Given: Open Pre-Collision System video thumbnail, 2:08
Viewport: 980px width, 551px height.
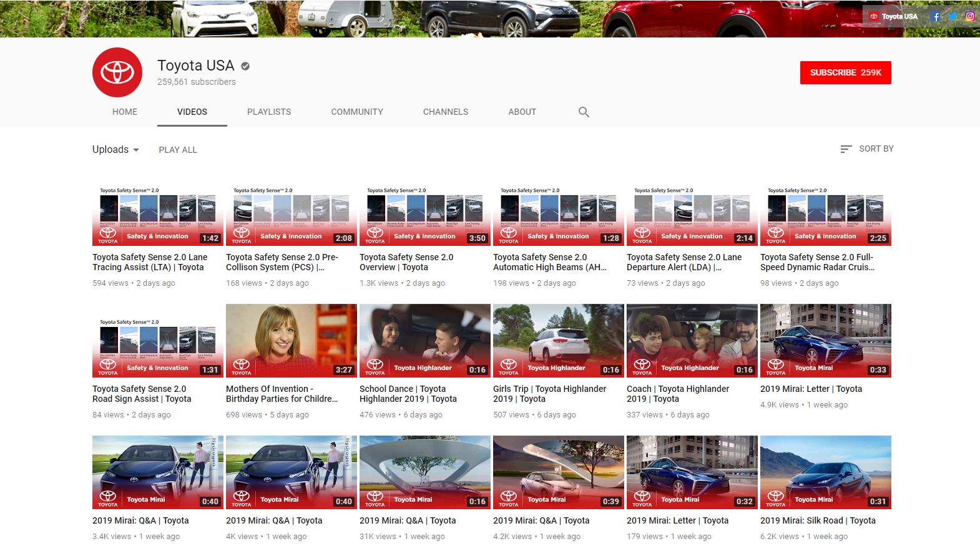Looking at the screenshot, I should coord(292,209).
